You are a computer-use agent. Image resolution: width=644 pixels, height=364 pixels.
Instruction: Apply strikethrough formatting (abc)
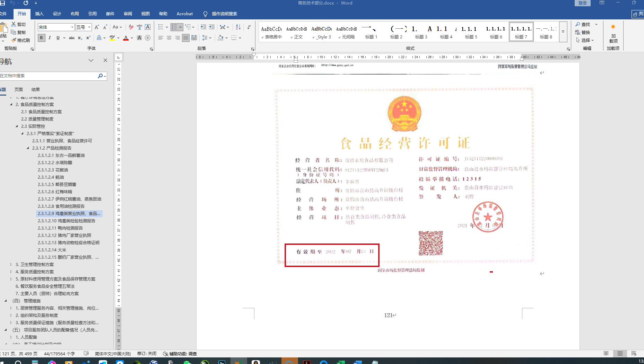click(72, 38)
